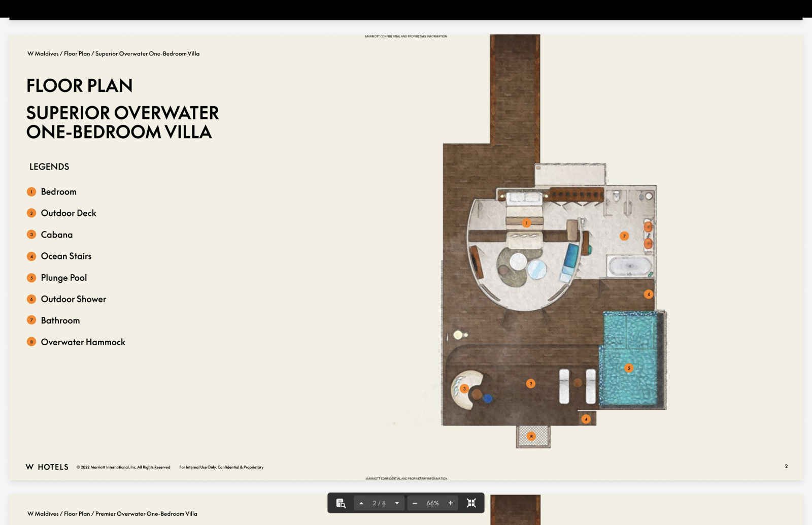Go to the previous page
Screen dimensions: 812x525
tap(361, 503)
